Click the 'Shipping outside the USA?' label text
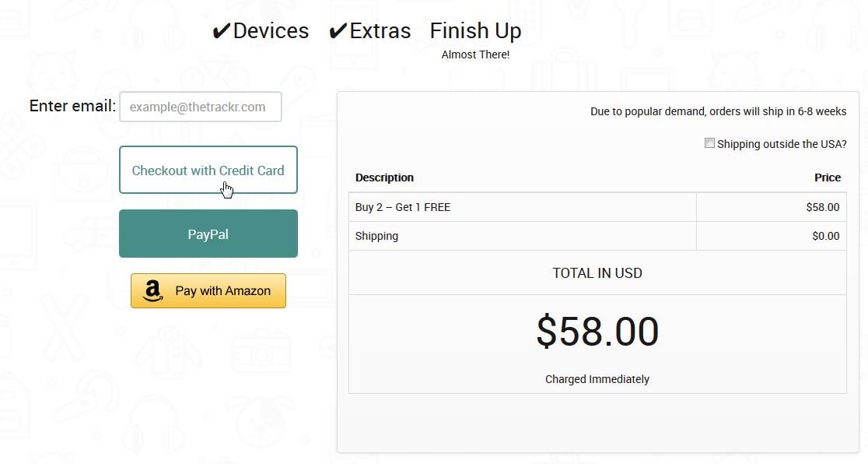Image resolution: width=868 pixels, height=464 pixels. (x=782, y=144)
